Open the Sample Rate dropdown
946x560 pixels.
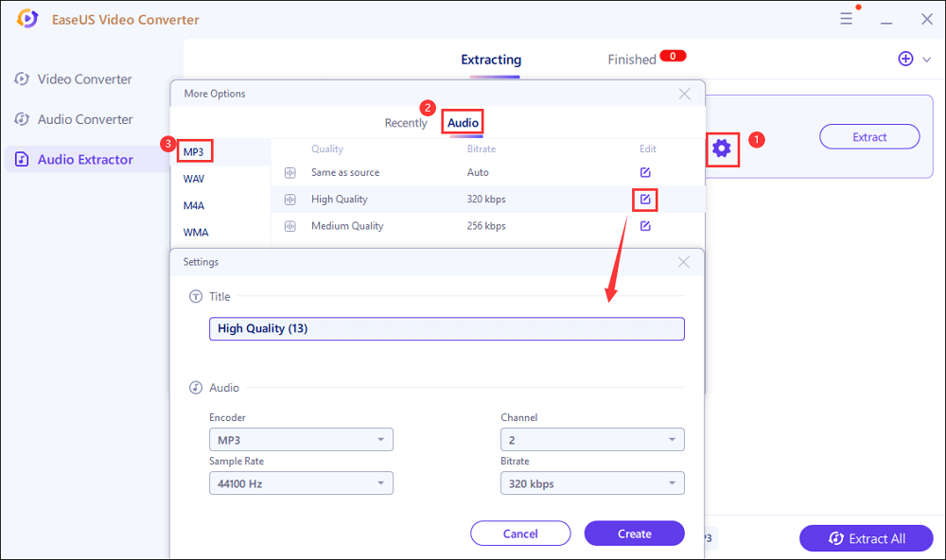[x=301, y=483]
